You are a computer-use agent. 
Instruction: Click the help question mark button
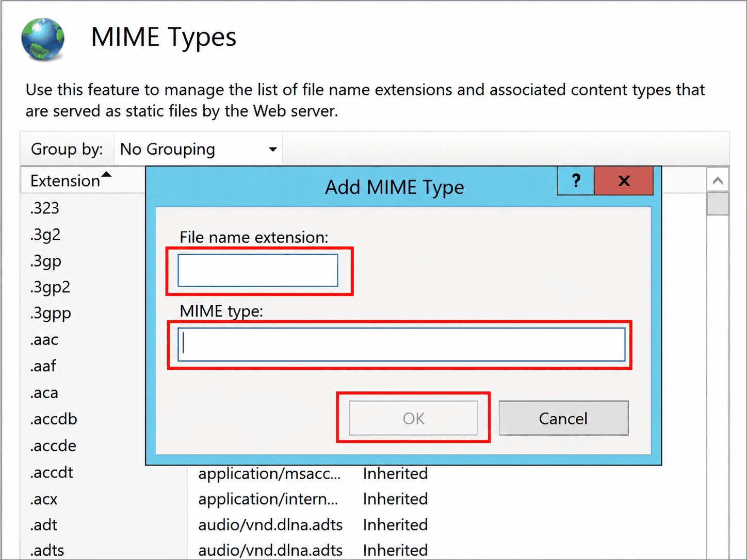[576, 180]
